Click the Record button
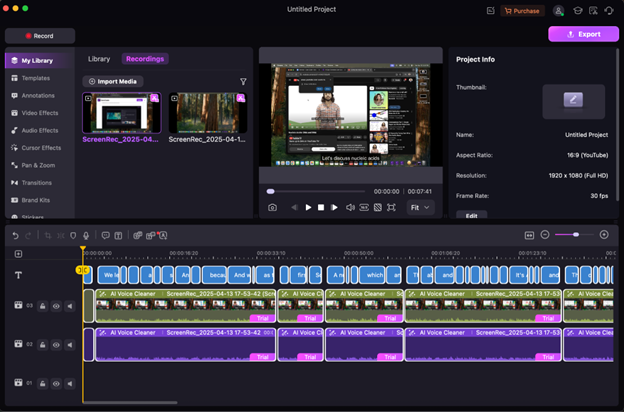Screen dimensions: 624x412 coord(40,36)
